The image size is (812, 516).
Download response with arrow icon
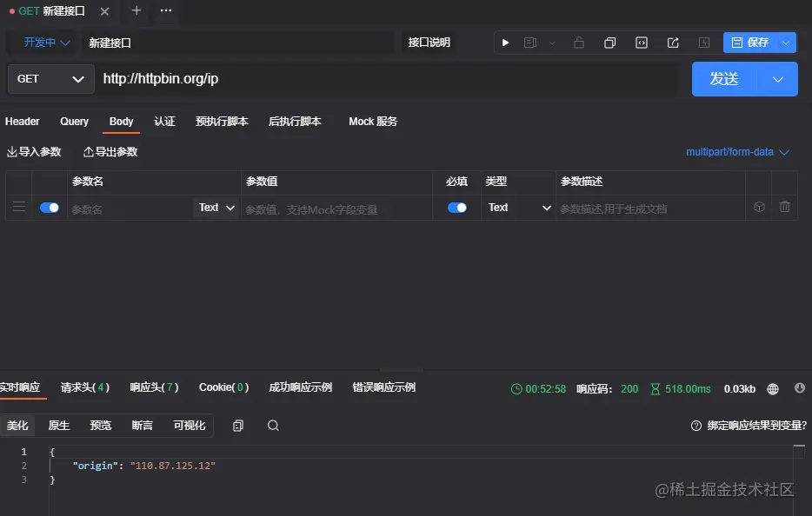coord(800,388)
